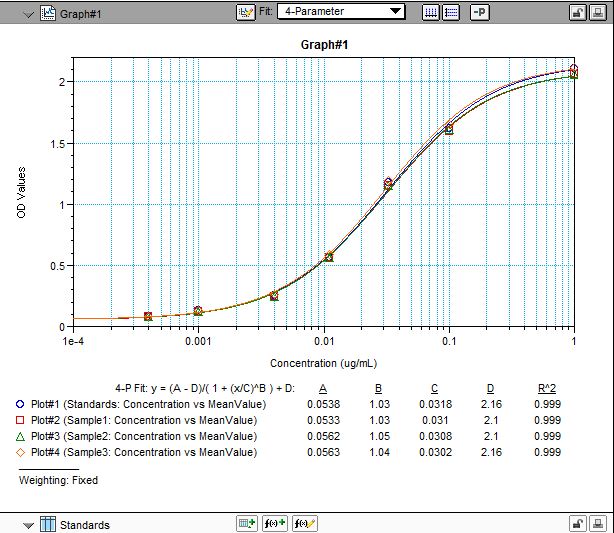Click Plot#3 green triangle legend symbol
Viewport: 614px width, 533px height.
point(20,436)
